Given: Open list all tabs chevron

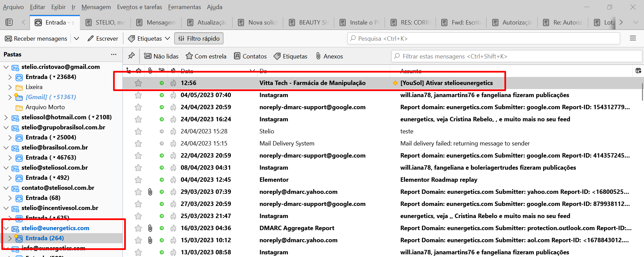Looking at the screenshot, I should click(x=636, y=23).
